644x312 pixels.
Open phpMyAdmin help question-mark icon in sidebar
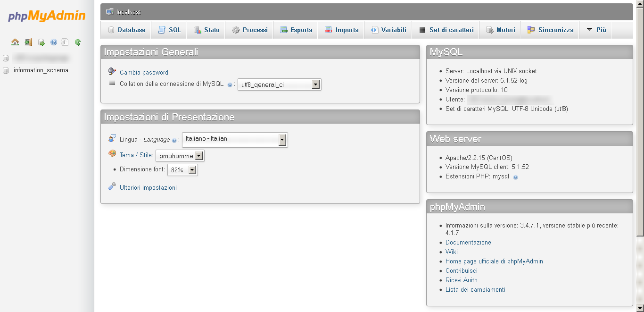(x=53, y=42)
